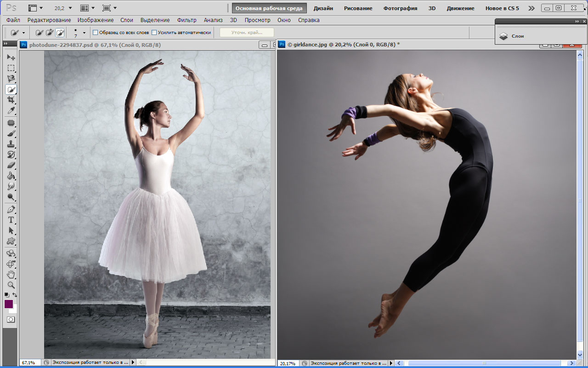Choose the Hand tool
Viewport: 588px width, 368px height.
coord(11,275)
